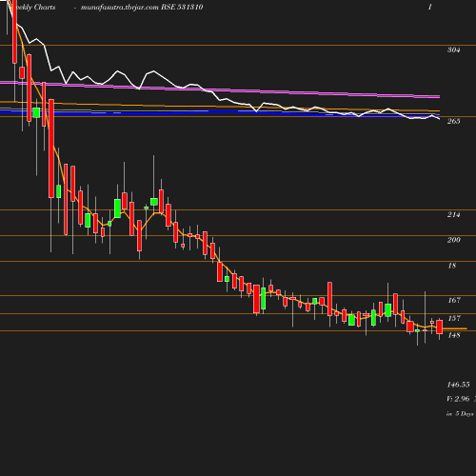Click the 146.55 closing price value
The image size is (476, 476).
[458, 385]
